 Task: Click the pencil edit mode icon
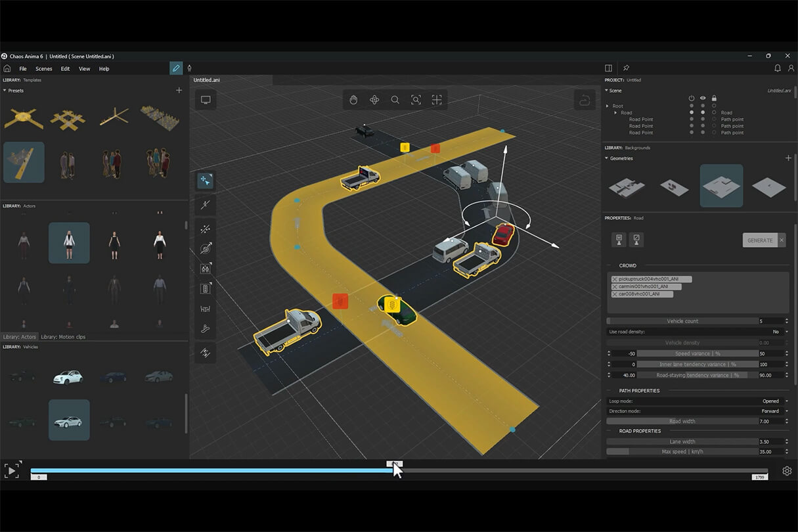175,68
